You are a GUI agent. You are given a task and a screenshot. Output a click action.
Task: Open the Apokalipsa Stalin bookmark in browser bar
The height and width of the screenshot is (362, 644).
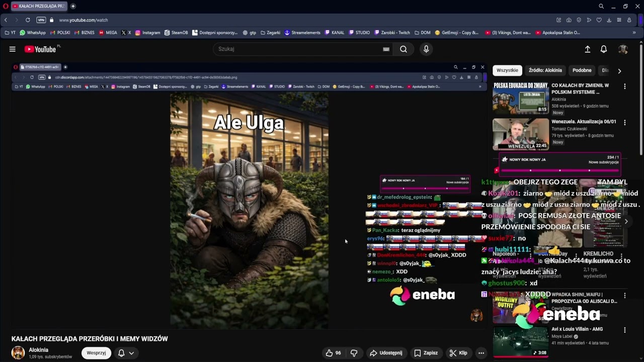click(x=558, y=33)
